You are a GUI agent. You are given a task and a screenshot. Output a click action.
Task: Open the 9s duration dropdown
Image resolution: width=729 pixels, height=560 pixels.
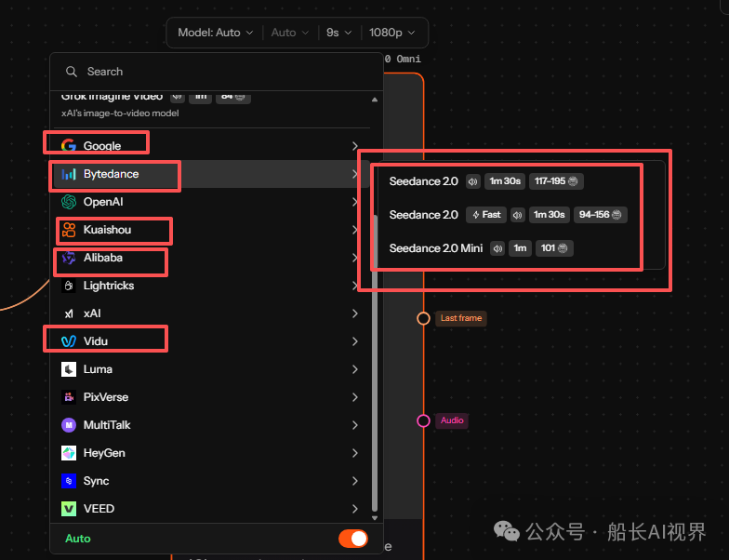coord(338,33)
